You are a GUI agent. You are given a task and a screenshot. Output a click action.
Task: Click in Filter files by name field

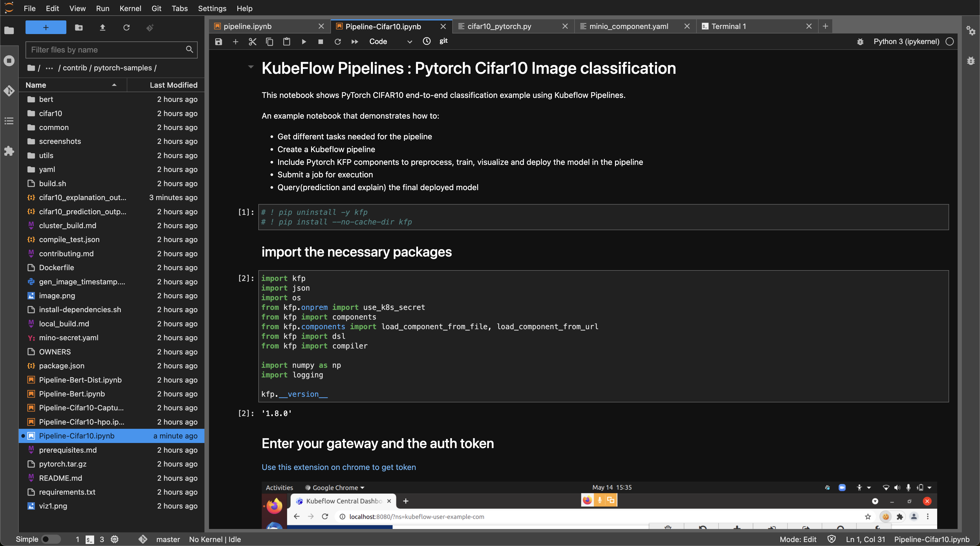click(x=111, y=50)
